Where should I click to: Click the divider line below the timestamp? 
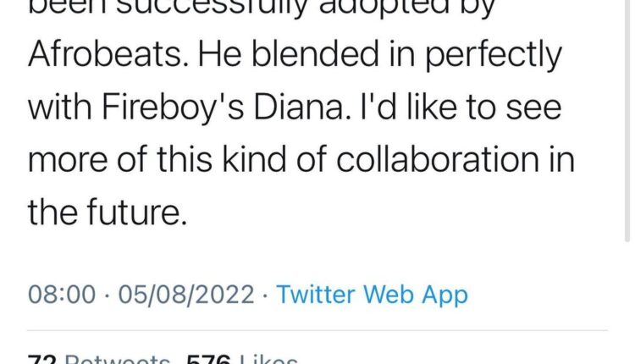[317, 329]
